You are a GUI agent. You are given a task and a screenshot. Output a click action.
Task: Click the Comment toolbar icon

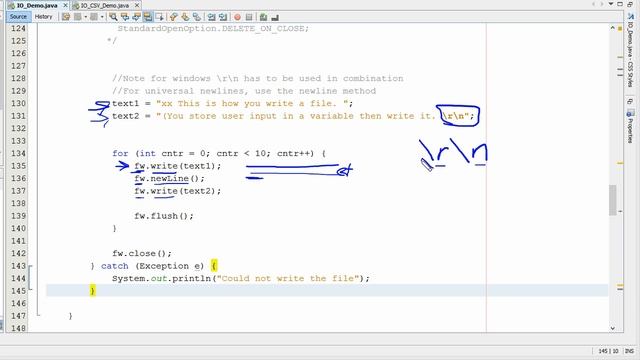coord(264,17)
